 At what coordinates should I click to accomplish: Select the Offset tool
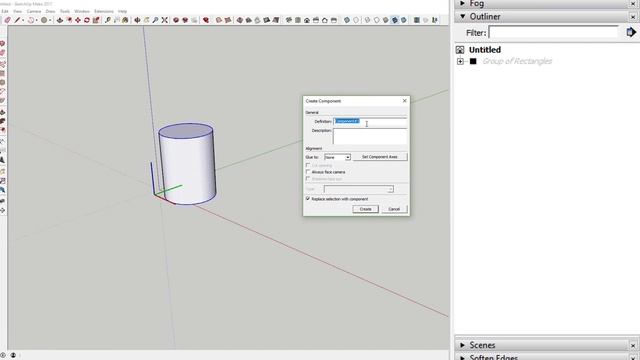coord(69,20)
